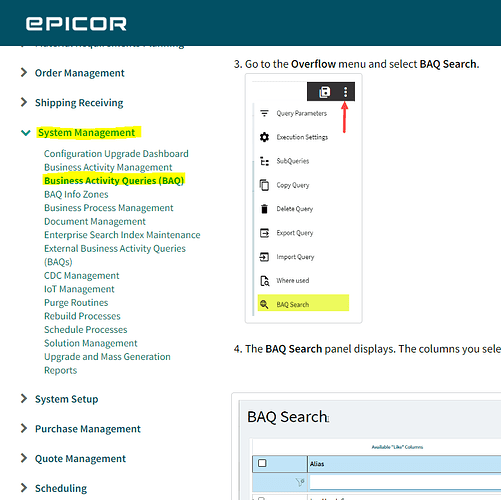Open the three-dot Overflow menu icon

pyautogui.click(x=345, y=92)
